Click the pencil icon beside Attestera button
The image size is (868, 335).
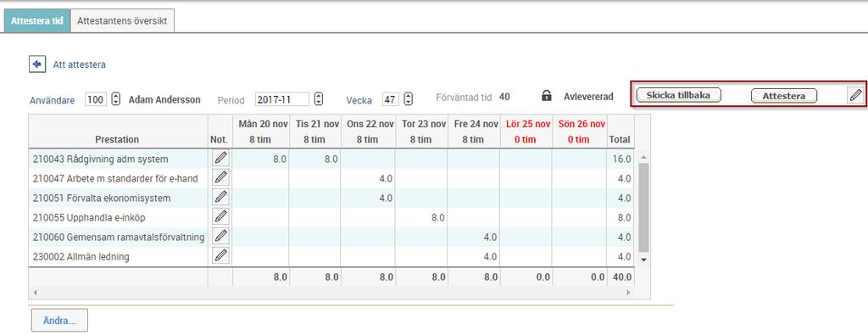coord(855,95)
